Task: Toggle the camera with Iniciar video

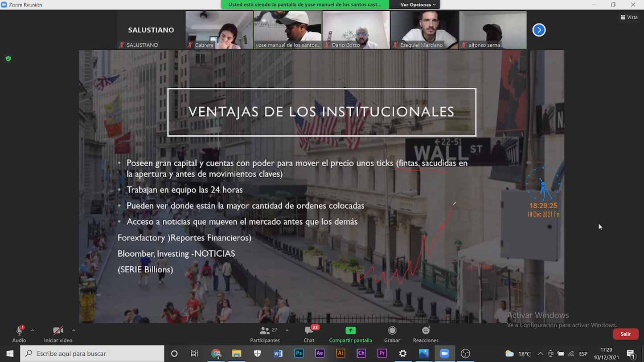Action: tap(58, 334)
